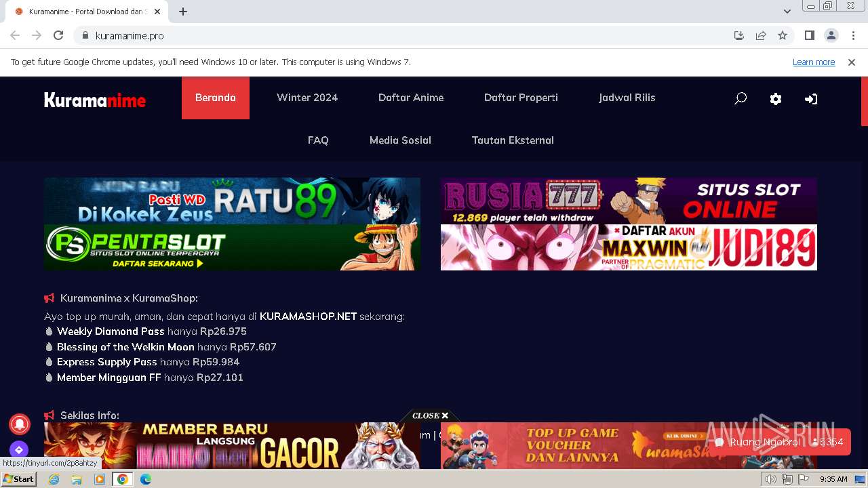This screenshot has height=488, width=868.
Task: Click Member Mingguan FF link
Action: point(108,378)
